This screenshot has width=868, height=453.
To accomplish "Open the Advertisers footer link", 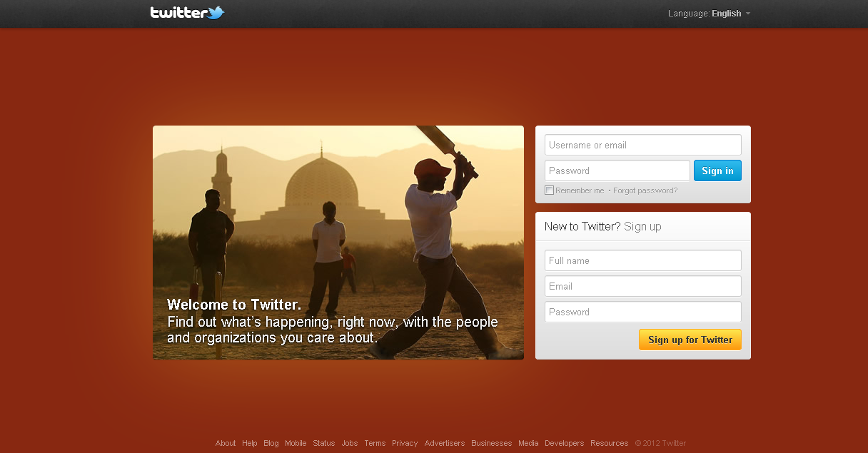I will tap(445, 443).
